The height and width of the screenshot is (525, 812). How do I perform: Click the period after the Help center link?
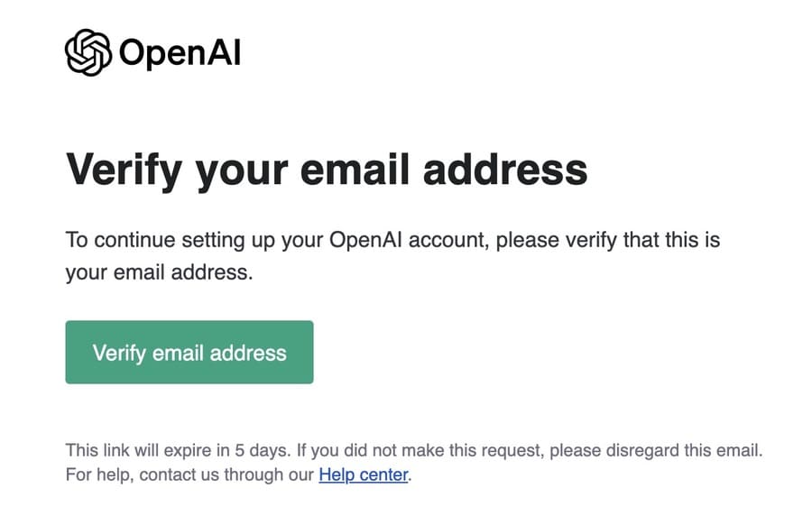(410, 479)
